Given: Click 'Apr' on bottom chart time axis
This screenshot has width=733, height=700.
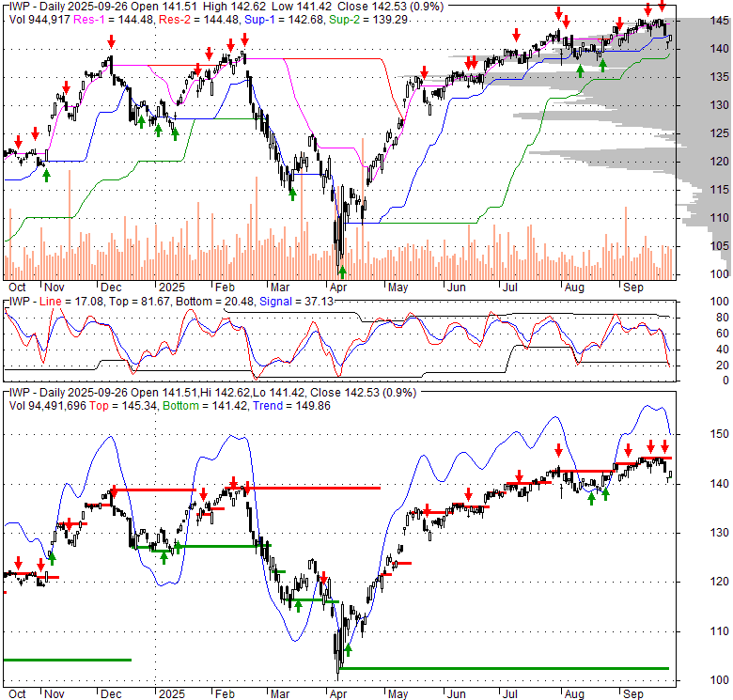Looking at the screenshot, I should pyautogui.click(x=338, y=694).
